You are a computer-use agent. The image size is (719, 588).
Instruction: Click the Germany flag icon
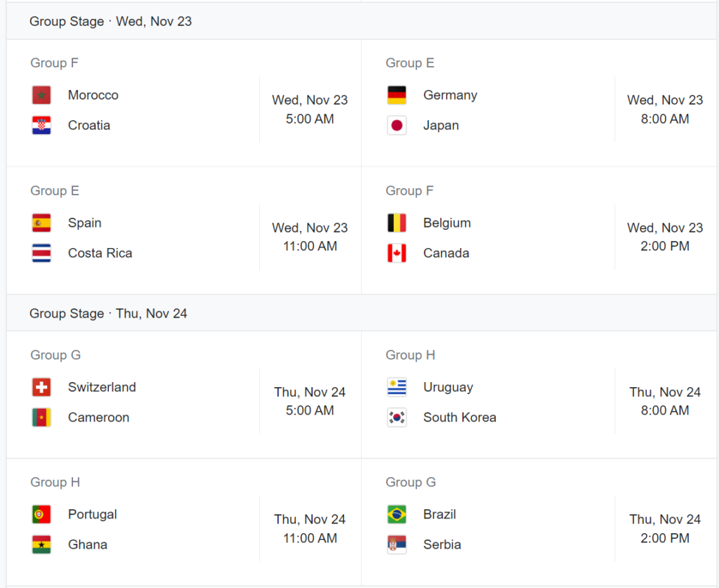click(x=397, y=95)
